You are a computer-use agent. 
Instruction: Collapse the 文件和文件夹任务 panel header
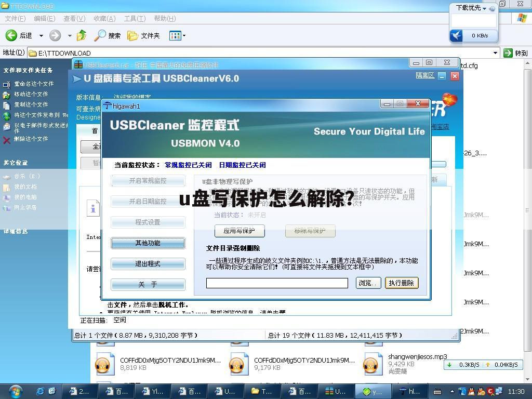28,70
